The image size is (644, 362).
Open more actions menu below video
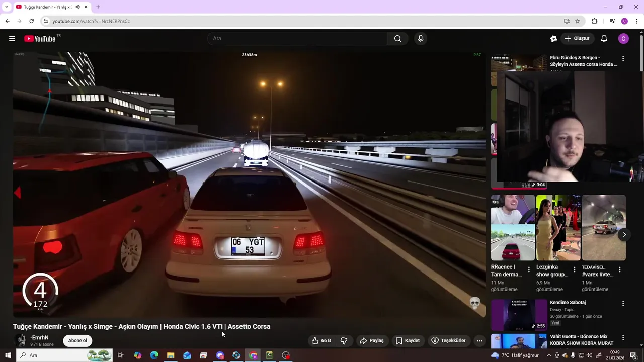(x=479, y=340)
